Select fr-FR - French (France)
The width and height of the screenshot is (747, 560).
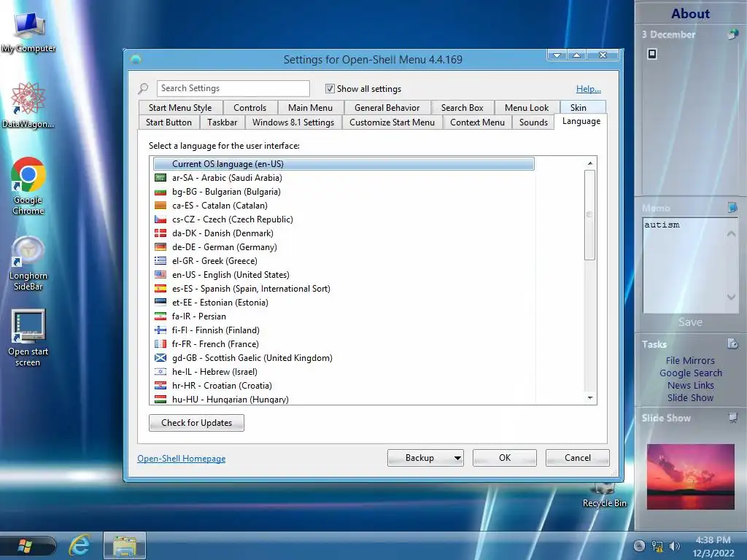[344, 344]
